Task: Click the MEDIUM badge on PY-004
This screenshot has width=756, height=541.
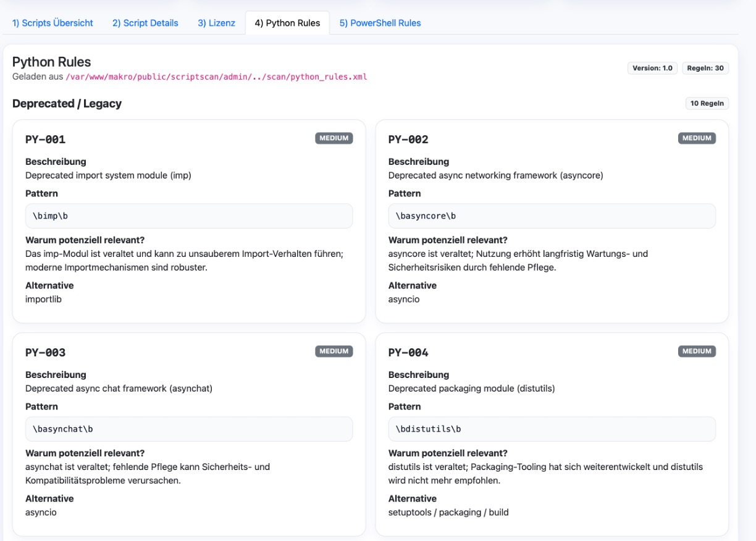Action: [x=697, y=351]
